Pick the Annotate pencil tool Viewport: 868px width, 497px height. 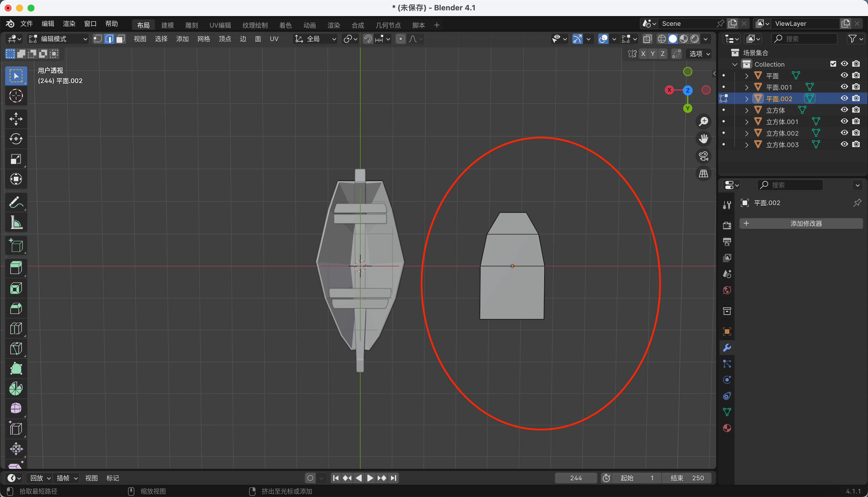coord(16,203)
